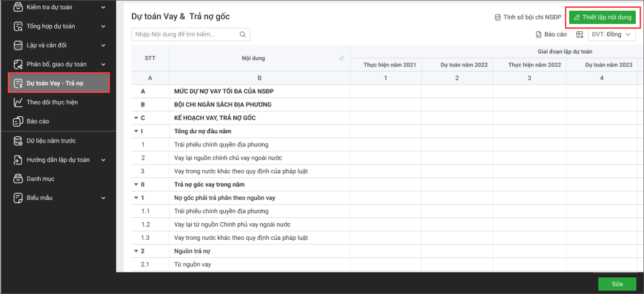The image size is (644, 294).
Task: Click the Dữ liệu năm trước icon
Action: (18, 141)
